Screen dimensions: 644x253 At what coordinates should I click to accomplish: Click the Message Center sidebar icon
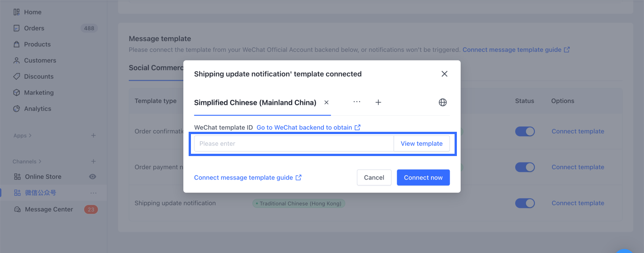(17, 209)
